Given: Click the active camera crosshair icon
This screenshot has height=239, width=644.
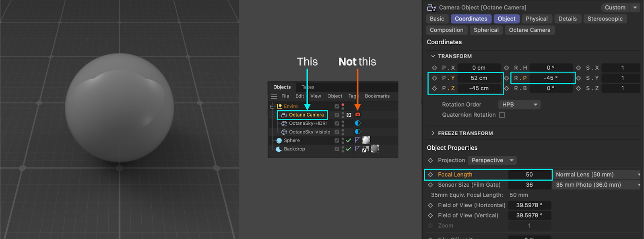Looking at the screenshot, I should click(349, 115).
